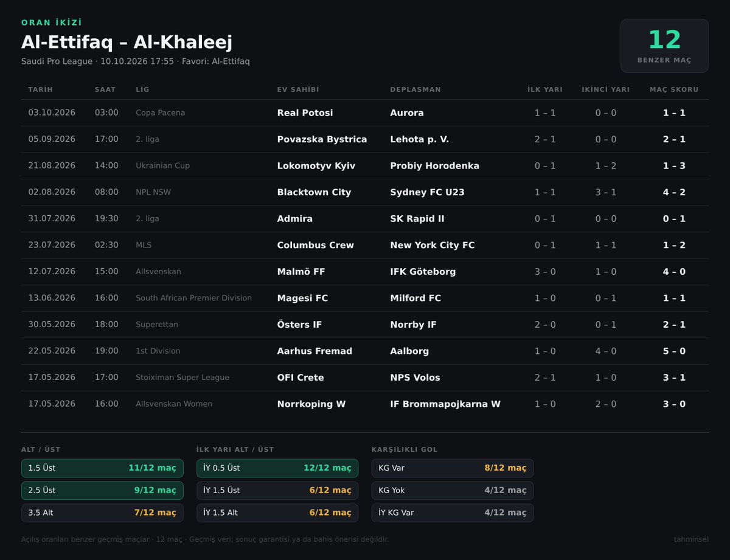The image size is (730, 560).
Task: Select the 1.5 Üst stat pill
Action: tap(102, 468)
